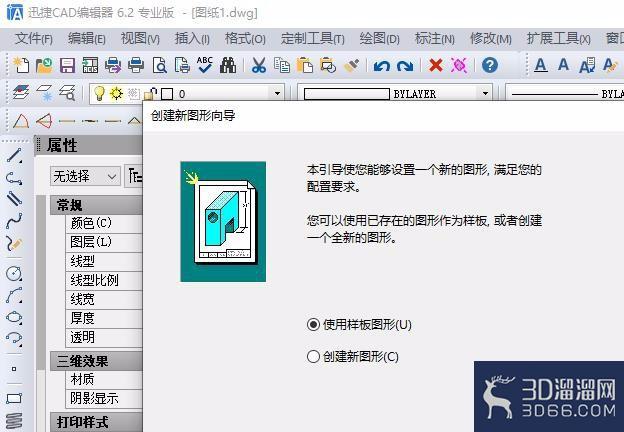The height and width of the screenshot is (432, 624).
Task: Toggle layer 0 lightbulb on/off
Action: point(98,93)
